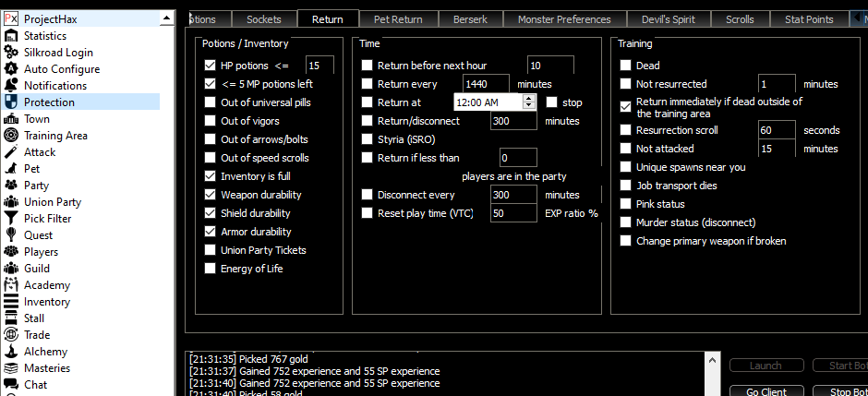Click the Silkroad Login icon
868x396 pixels.
click(x=11, y=53)
